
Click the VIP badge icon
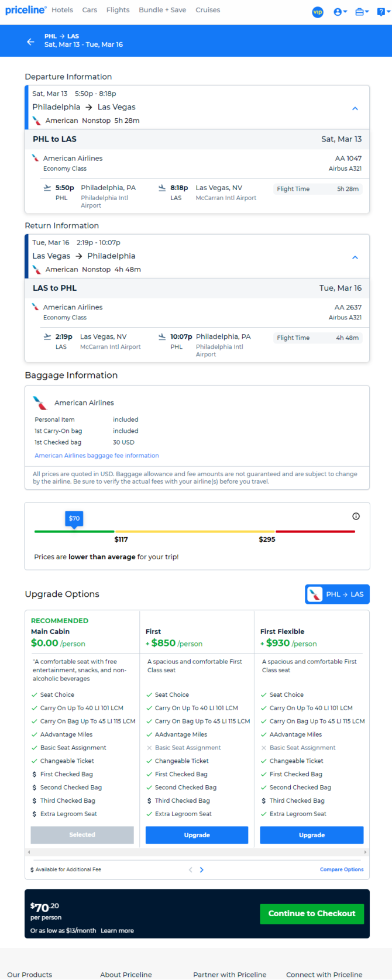point(318,12)
